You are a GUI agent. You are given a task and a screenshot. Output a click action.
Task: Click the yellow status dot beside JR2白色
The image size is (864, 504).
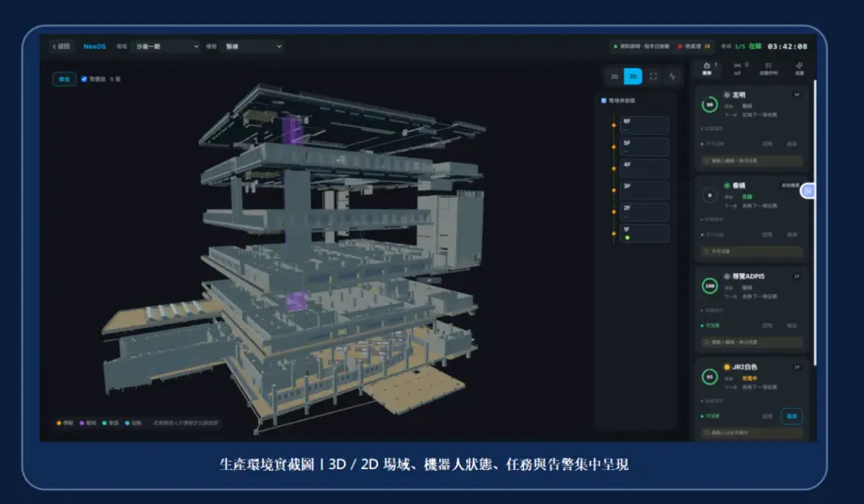coord(726,366)
